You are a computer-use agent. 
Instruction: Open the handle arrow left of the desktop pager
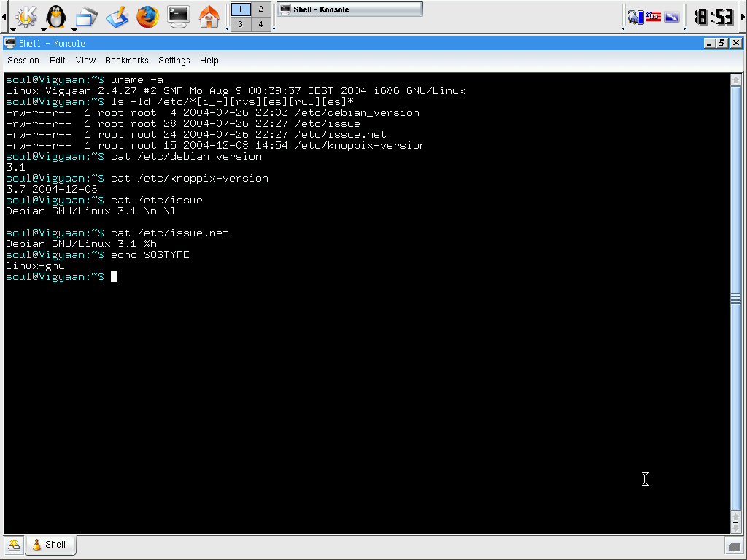coord(228,29)
